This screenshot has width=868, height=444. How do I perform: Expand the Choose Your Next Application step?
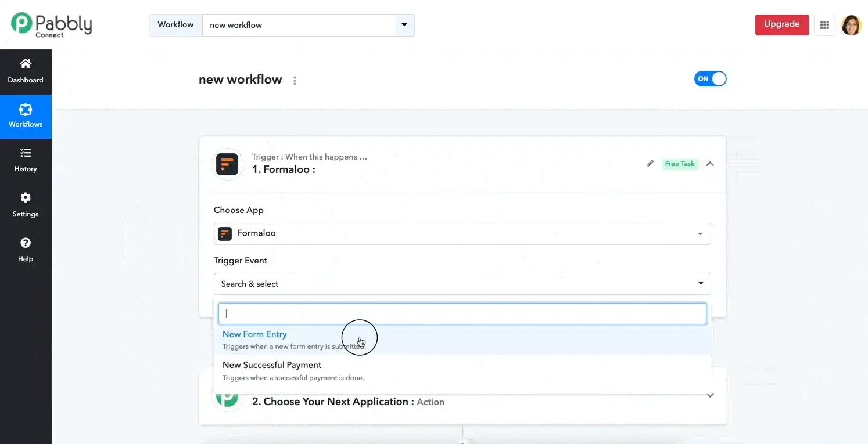[710, 395]
